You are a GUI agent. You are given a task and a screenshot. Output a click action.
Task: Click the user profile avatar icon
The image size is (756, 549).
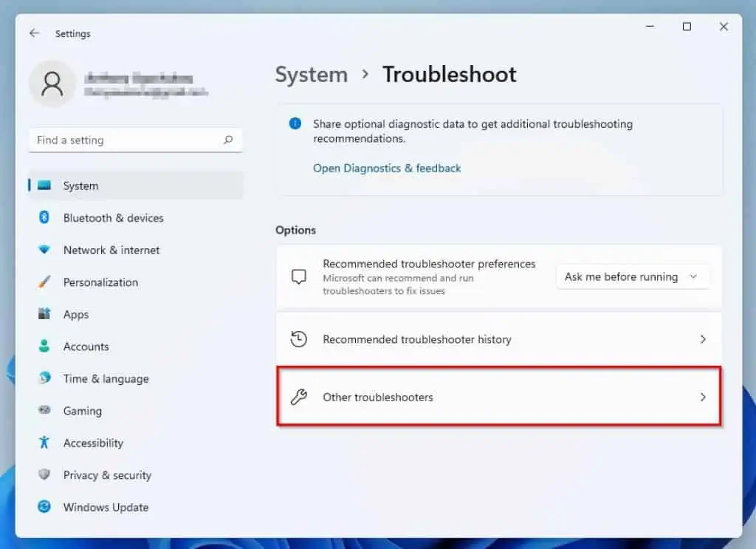[52, 84]
